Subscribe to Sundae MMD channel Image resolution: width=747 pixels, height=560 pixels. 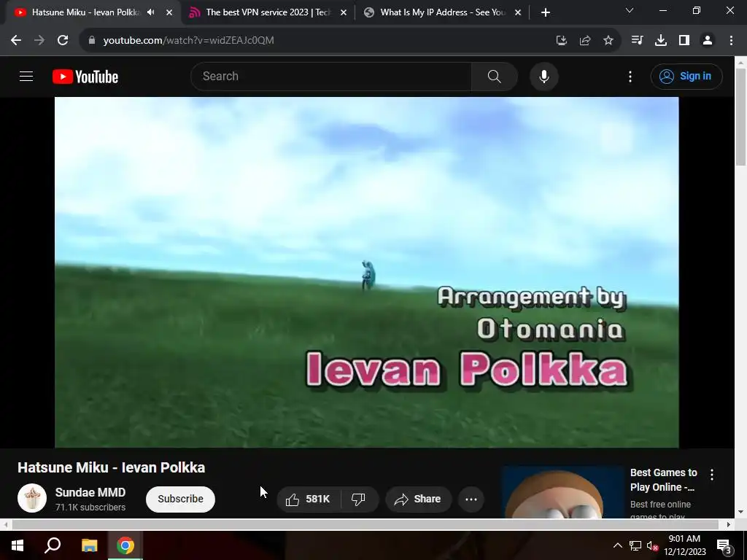(x=181, y=499)
